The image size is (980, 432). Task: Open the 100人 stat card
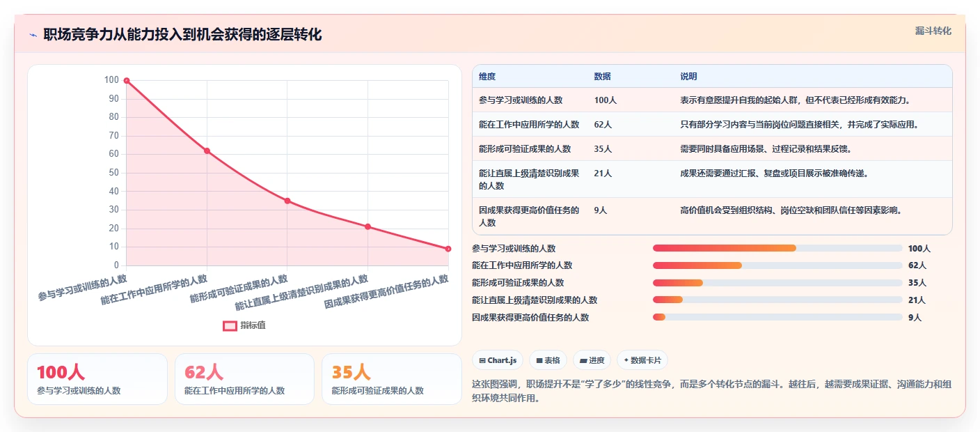tap(97, 379)
